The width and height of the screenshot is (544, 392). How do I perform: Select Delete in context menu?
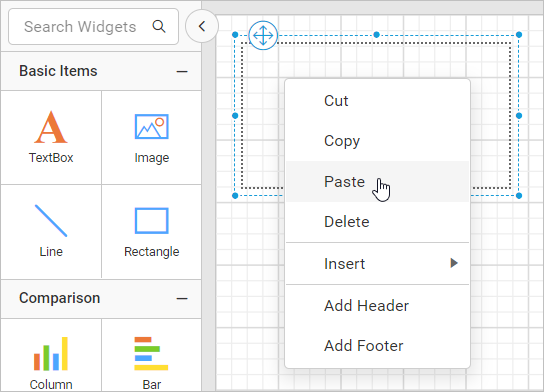point(377,222)
